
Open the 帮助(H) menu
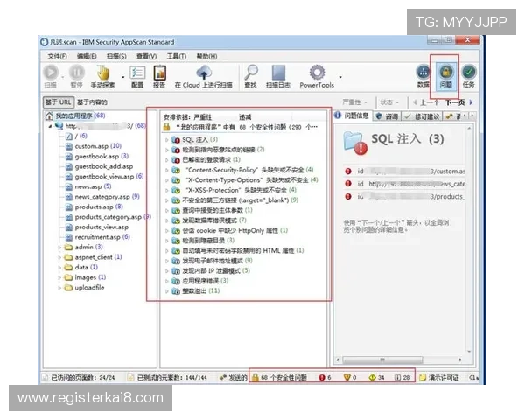206,56
